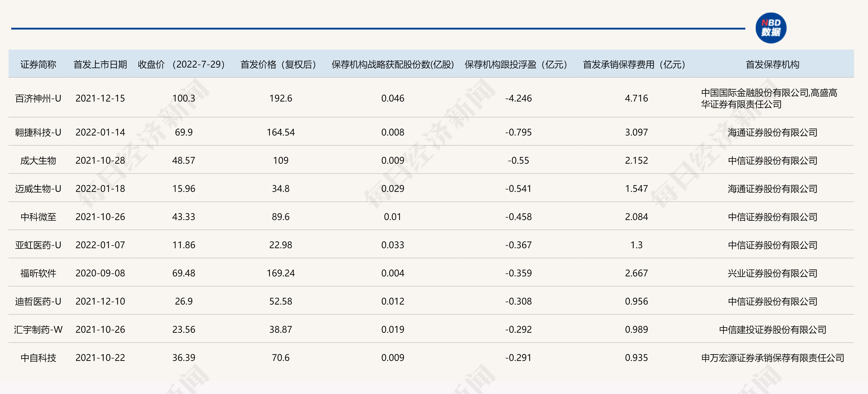The image size is (868, 394).
Task: Select the 成大生物 row name
Action: [38, 161]
